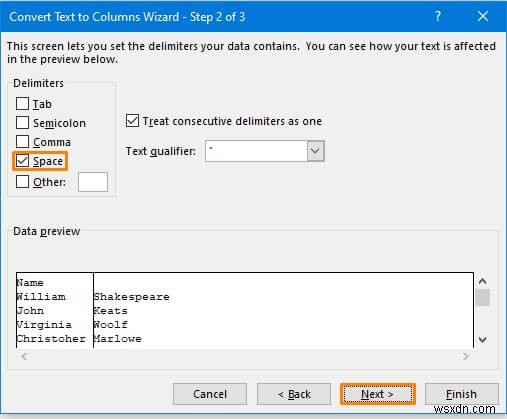
Task: Click the Cancel button
Action: pos(210,394)
